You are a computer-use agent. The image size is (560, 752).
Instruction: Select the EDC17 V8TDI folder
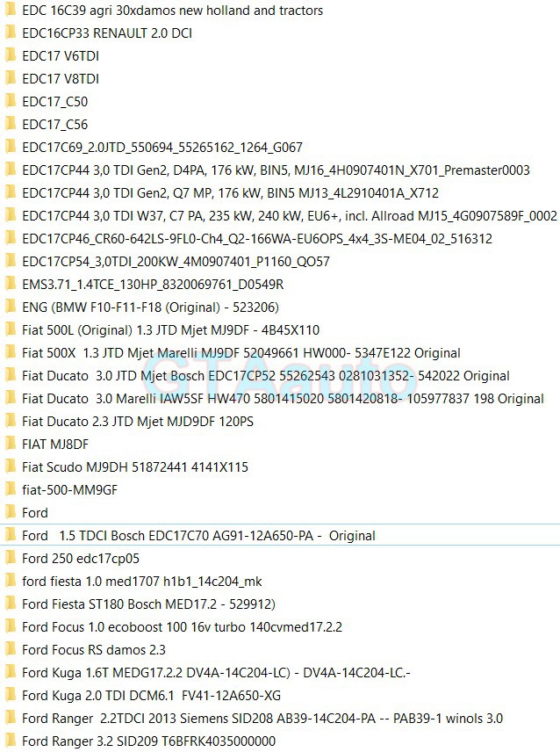(60, 78)
